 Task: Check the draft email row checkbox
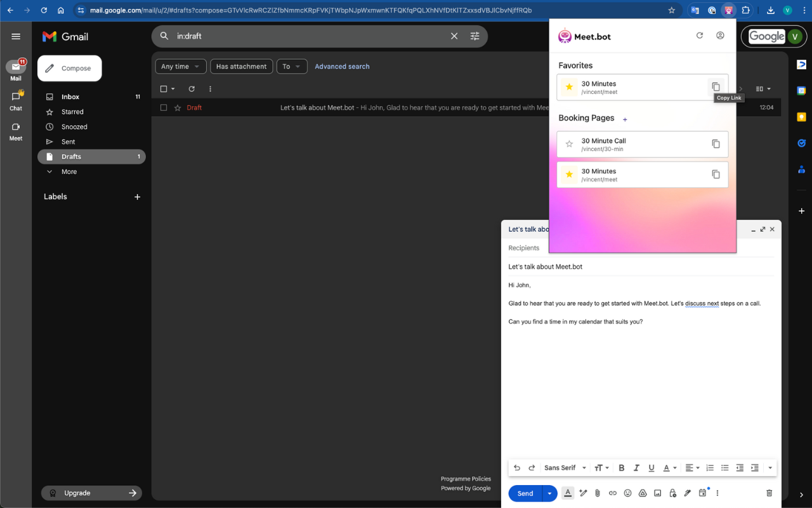tap(164, 108)
